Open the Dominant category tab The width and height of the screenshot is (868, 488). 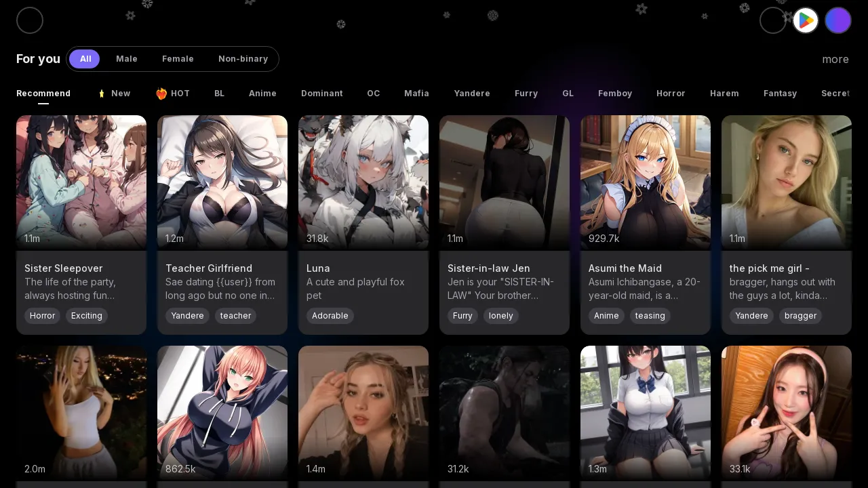click(321, 94)
